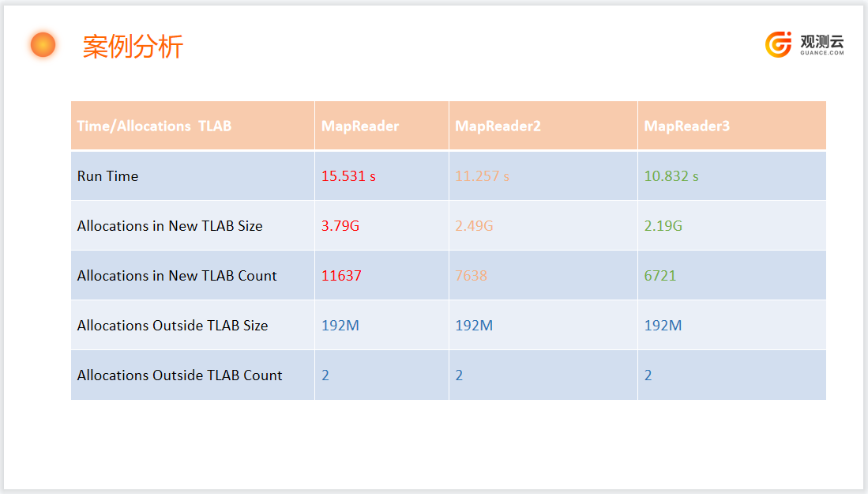Select Allocations in New TLAB Count label
868x494 pixels.
pos(177,276)
